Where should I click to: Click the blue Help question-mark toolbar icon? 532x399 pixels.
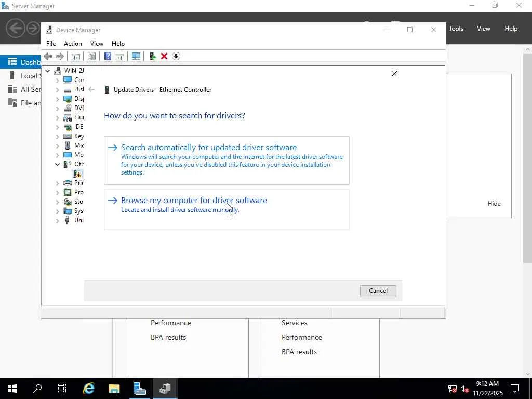click(108, 56)
